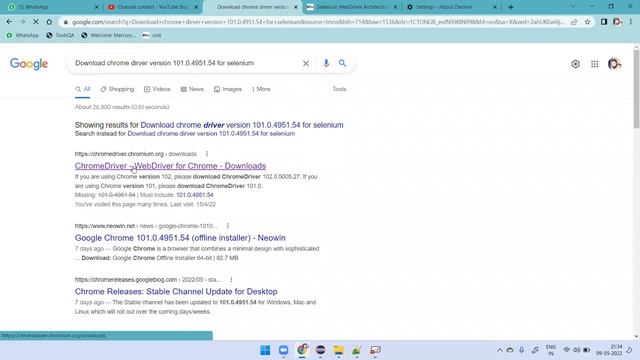
Task: Open options menu for neowin.net result
Action: [x=228, y=226]
